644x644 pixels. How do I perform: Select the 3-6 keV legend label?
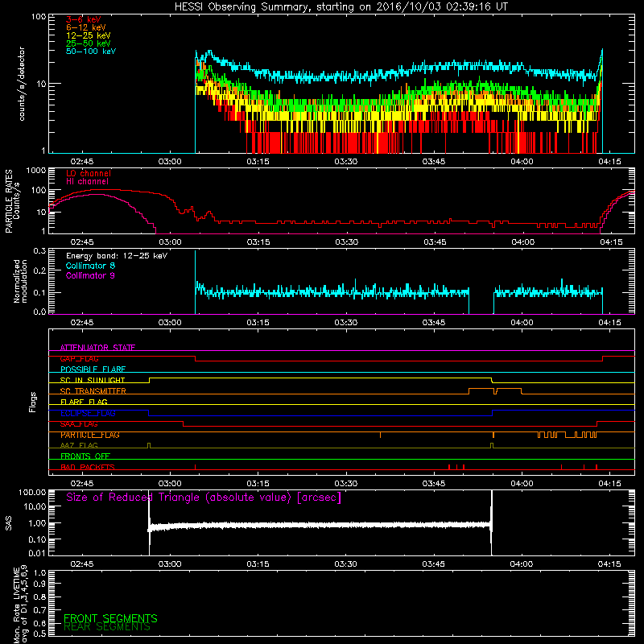pos(84,19)
